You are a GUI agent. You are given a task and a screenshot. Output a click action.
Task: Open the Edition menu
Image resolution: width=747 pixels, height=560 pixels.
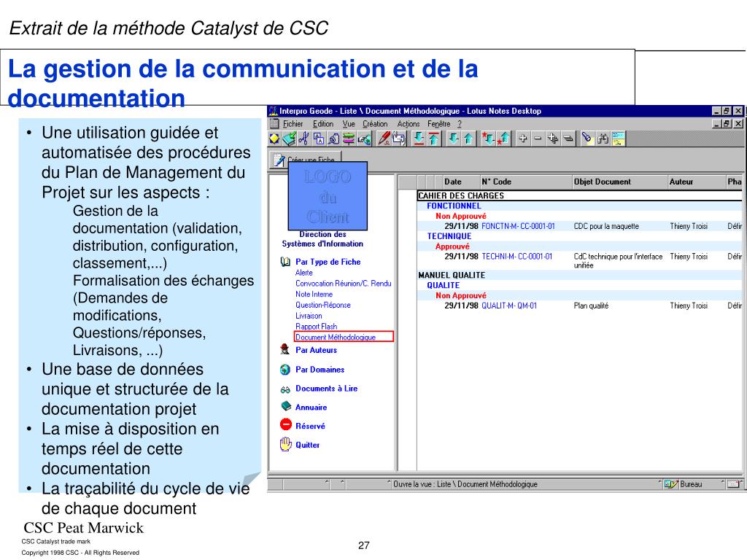[323, 124]
